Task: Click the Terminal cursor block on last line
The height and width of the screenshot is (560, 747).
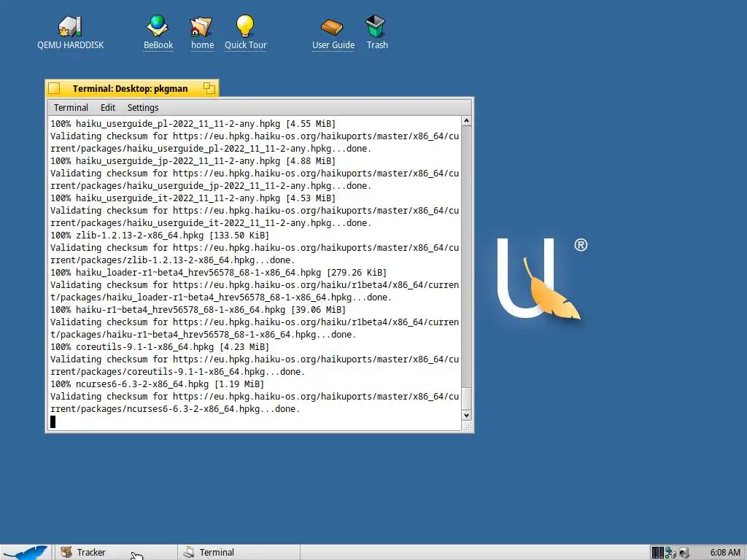Action: click(53, 421)
